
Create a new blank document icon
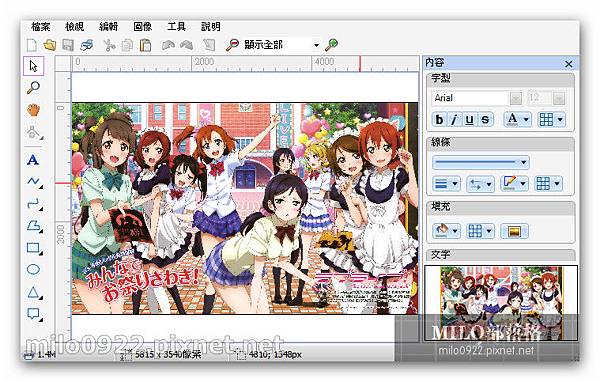click(x=32, y=45)
